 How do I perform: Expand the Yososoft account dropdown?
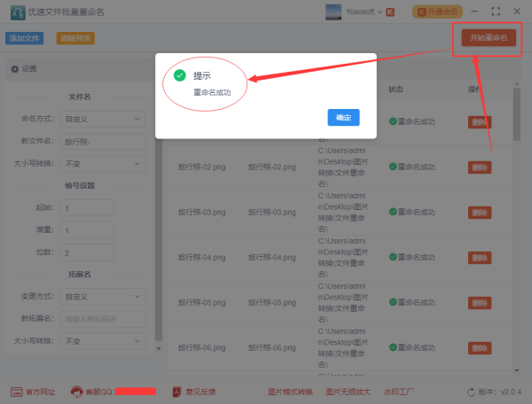coord(380,12)
